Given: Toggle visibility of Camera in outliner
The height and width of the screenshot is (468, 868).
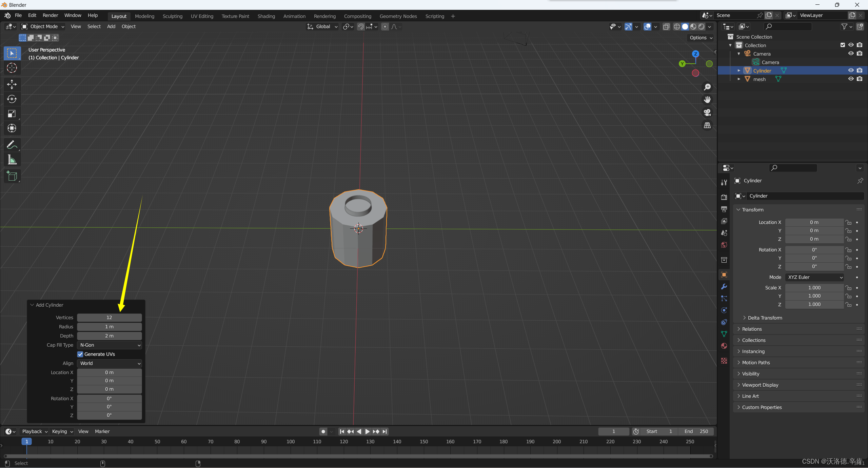Looking at the screenshot, I should click(851, 54).
